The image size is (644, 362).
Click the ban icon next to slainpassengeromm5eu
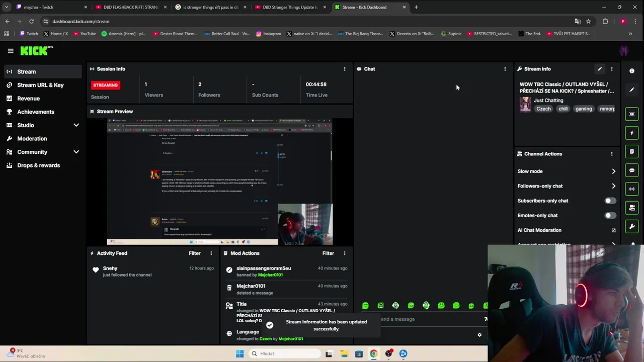point(229,270)
